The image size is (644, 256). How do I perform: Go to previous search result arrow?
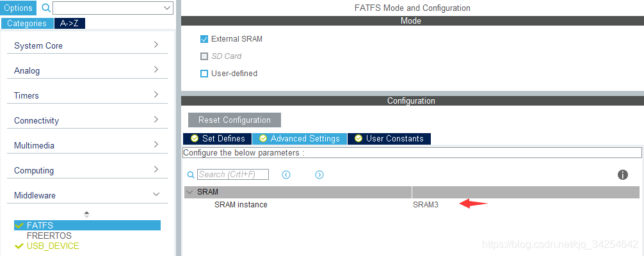coord(286,175)
